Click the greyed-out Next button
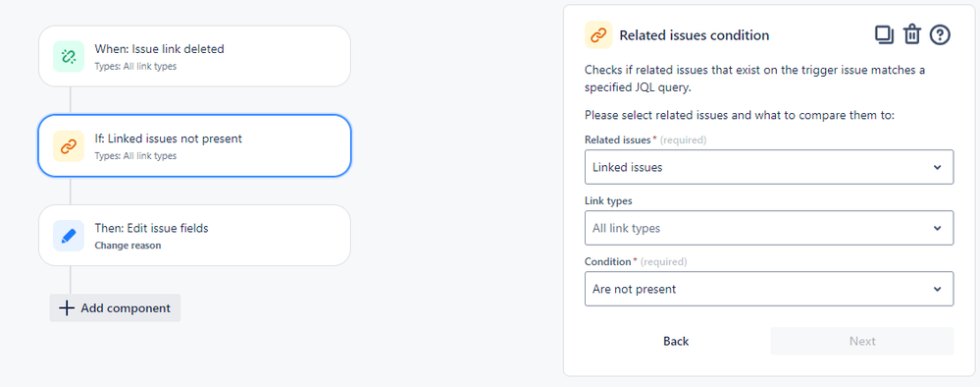980x387 pixels. pos(862,341)
